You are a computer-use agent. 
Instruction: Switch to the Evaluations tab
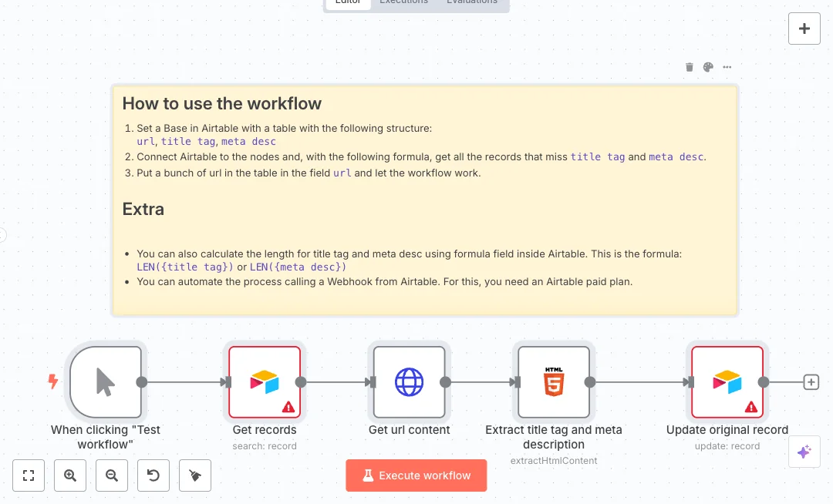(472, 2)
